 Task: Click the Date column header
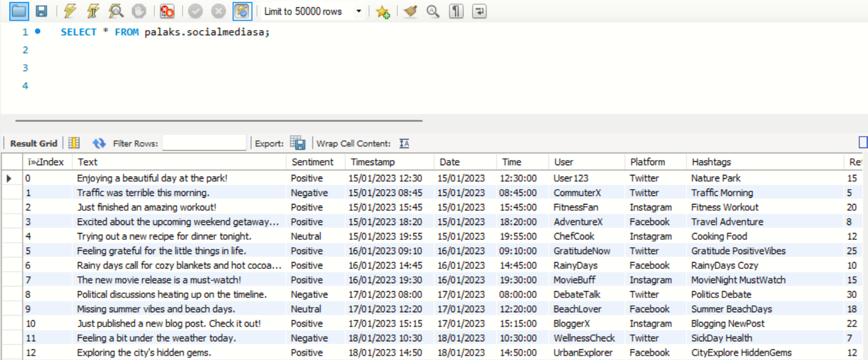(465, 162)
